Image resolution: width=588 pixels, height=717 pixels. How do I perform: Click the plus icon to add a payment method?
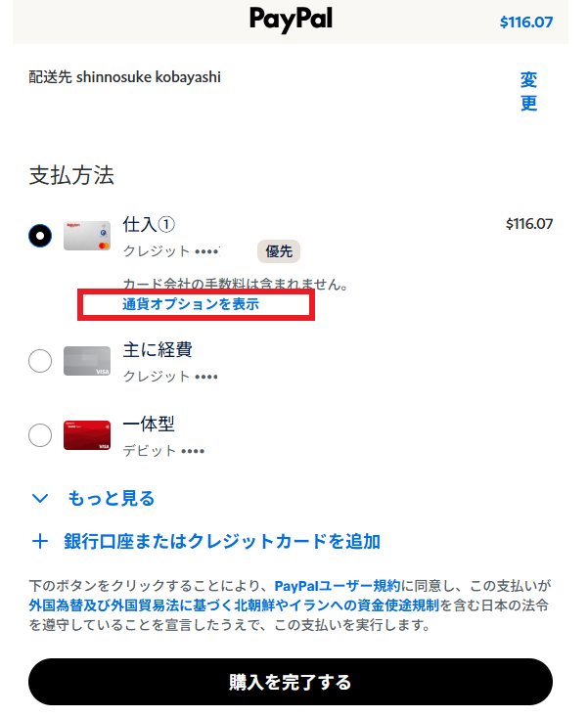tap(40, 542)
